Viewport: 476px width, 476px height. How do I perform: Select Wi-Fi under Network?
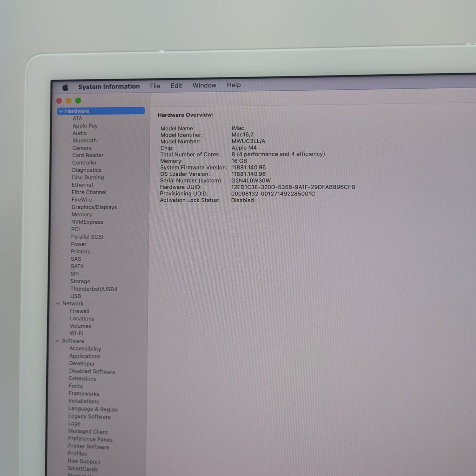point(76,334)
